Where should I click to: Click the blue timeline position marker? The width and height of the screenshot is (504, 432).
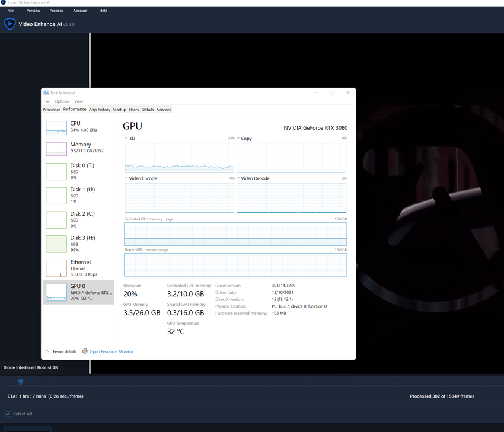(21, 382)
